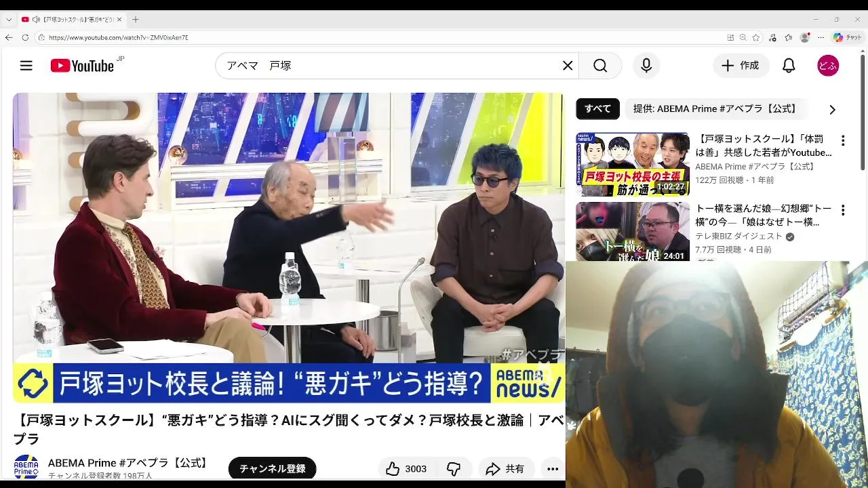Screen dimensions: 868x488
Task: Open ABEMA Prime channel avatar
Action: pyautogui.click(x=26, y=468)
